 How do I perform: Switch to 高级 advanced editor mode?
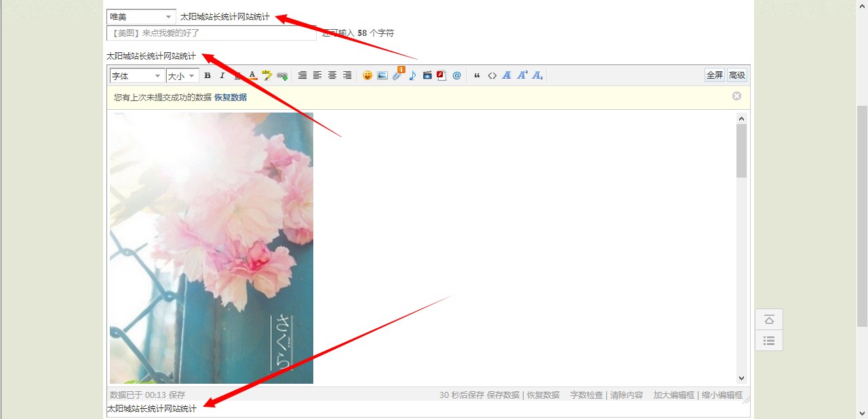[x=737, y=75]
